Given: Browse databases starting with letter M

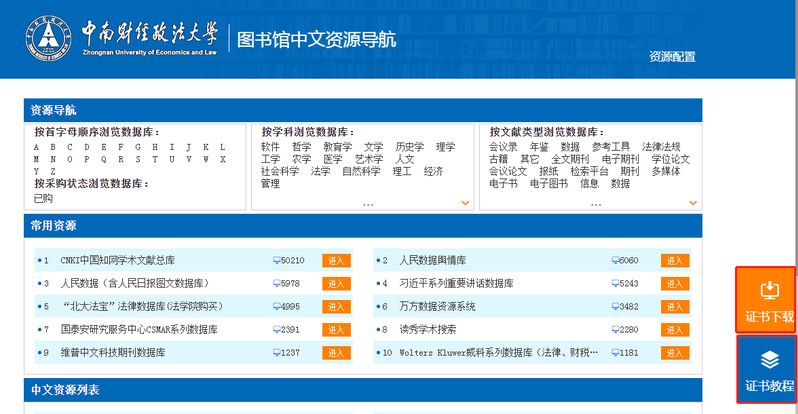Looking at the screenshot, I should [36, 159].
